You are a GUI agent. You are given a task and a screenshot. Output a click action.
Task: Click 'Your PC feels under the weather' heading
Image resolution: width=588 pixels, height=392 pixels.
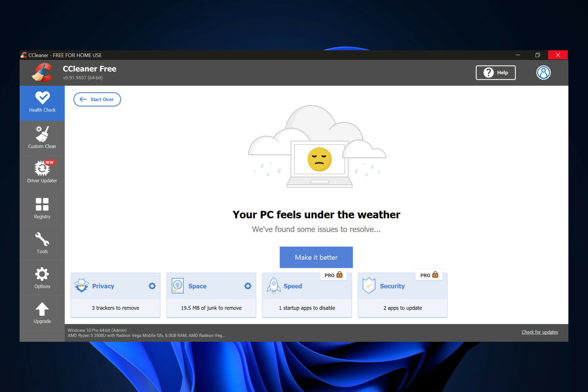click(316, 215)
